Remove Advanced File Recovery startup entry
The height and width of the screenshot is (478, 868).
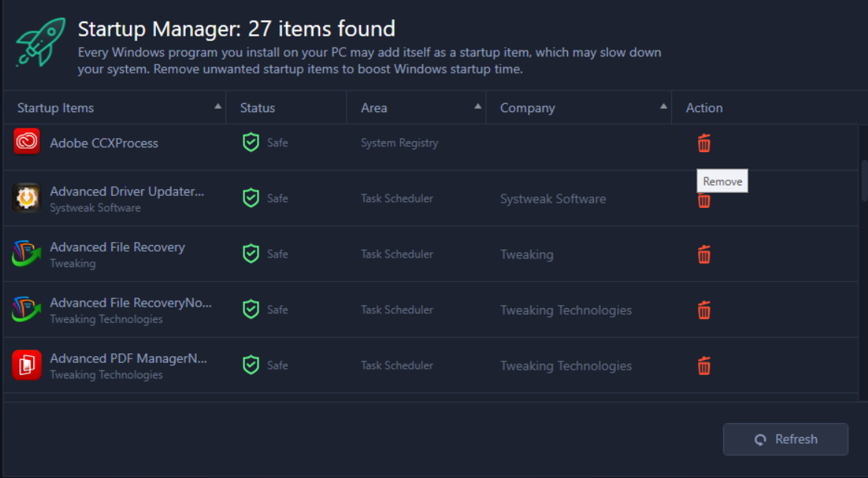coord(704,254)
